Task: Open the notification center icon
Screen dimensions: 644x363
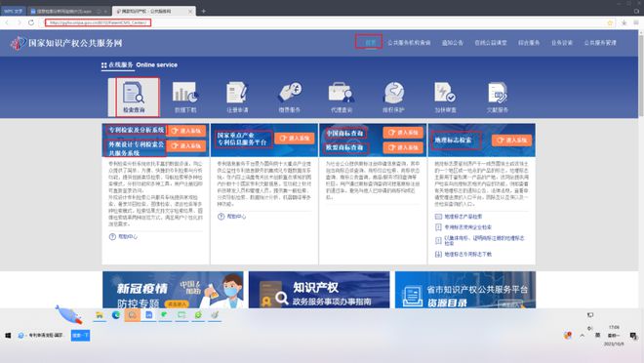Action: [x=633, y=336]
